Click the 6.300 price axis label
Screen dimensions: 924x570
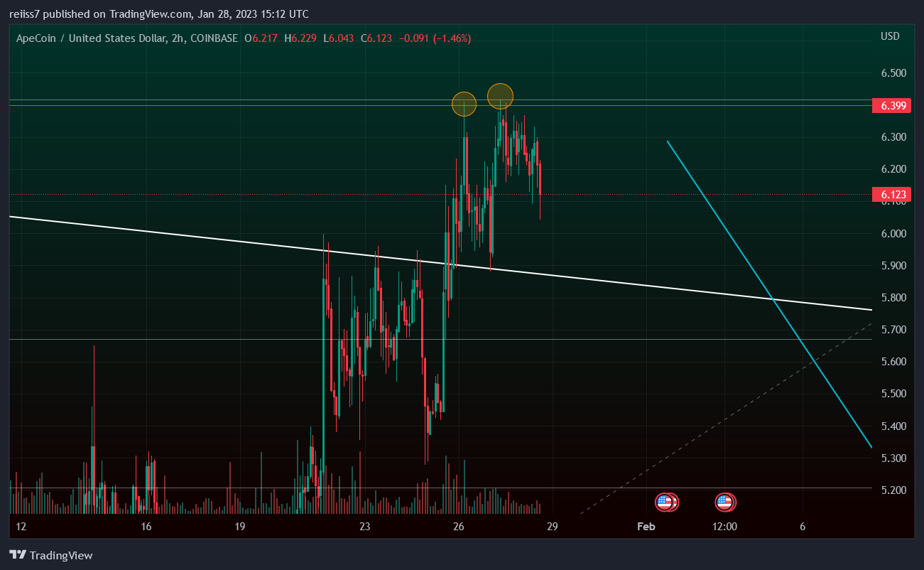pyautogui.click(x=893, y=137)
